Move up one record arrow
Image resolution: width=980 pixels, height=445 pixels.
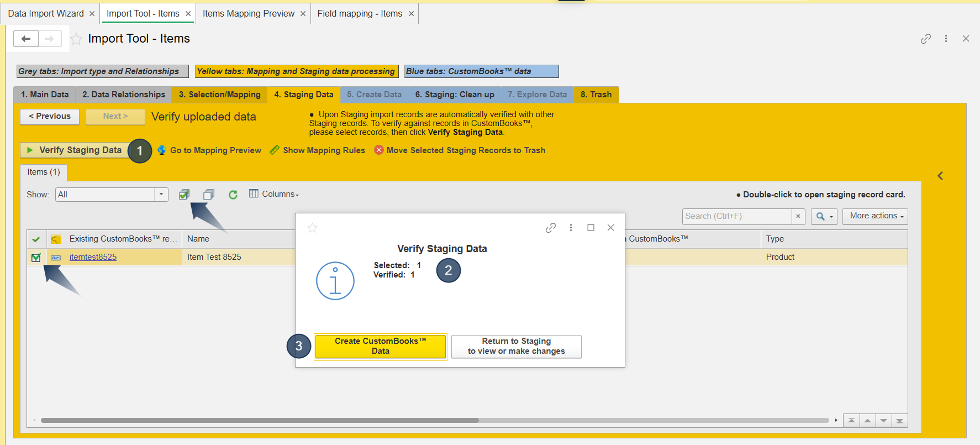point(867,421)
